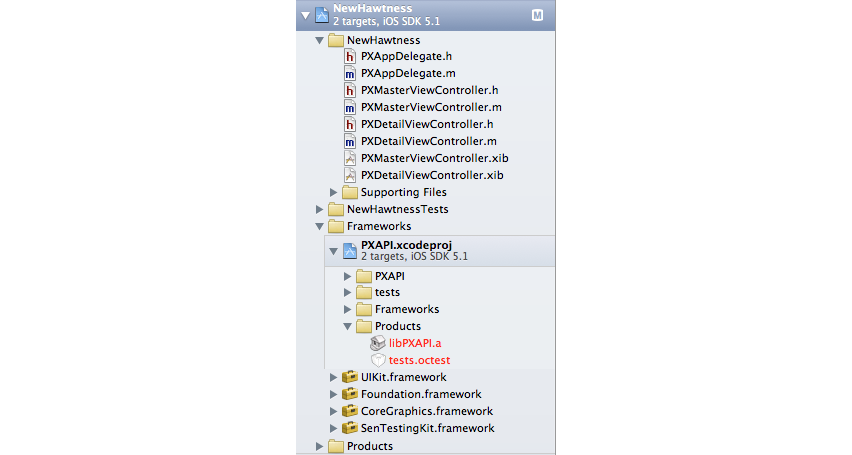Collapse the PXAPI.xcodeproj subproject
Viewport: 852px width, 455px height.
coord(333,251)
